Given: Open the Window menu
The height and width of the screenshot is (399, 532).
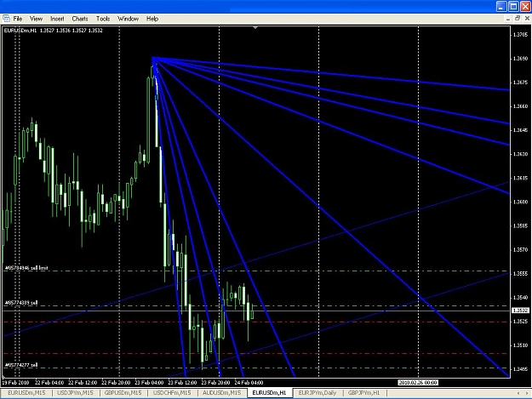Looking at the screenshot, I should coord(128,19).
